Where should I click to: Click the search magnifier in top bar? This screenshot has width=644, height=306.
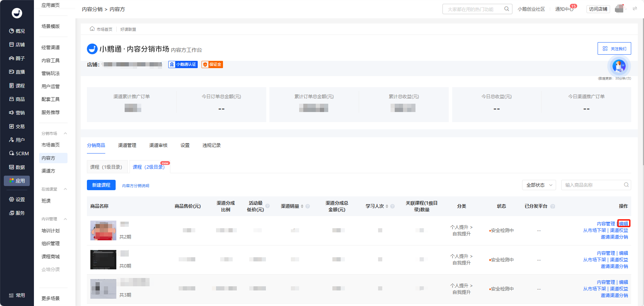pos(507,9)
